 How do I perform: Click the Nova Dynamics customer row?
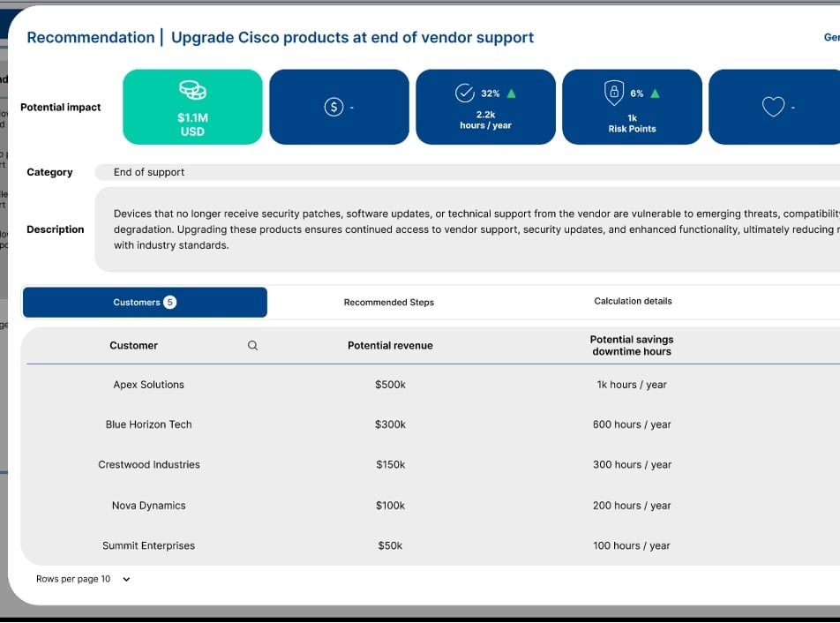148,506
